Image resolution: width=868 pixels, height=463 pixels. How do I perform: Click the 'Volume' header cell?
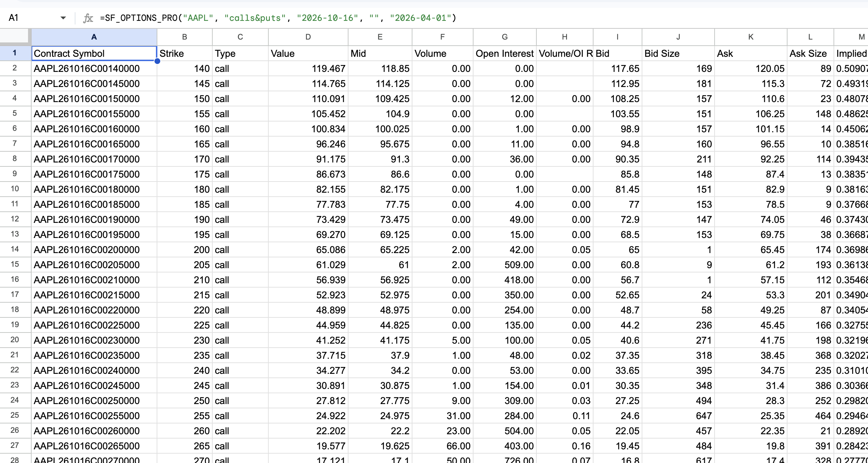tap(443, 54)
